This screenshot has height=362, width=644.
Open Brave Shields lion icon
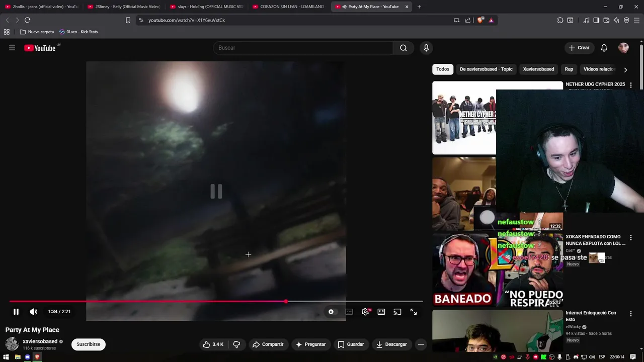pyautogui.click(x=480, y=20)
